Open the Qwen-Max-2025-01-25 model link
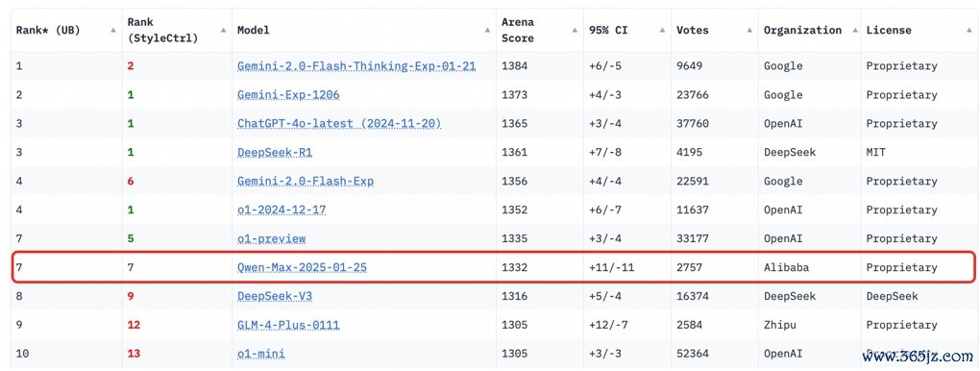Screen dimensions: 980x371 (302, 268)
